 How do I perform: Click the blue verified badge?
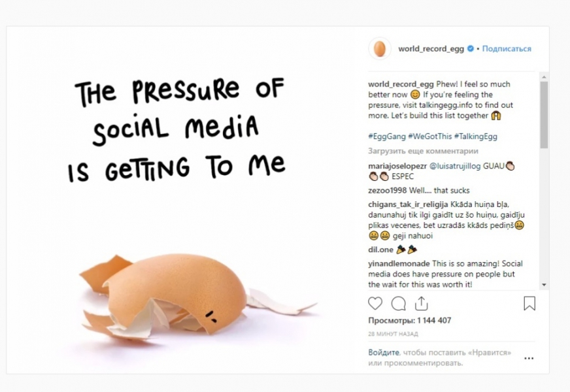click(x=471, y=49)
